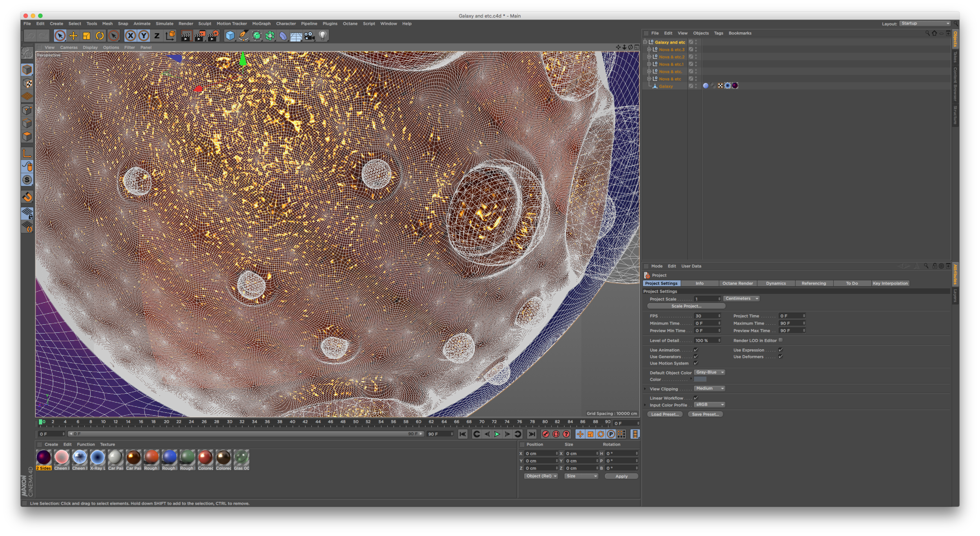Expand the Nova & etc.3 tree item
This screenshot has height=536, width=980.
click(x=649, y=49)
